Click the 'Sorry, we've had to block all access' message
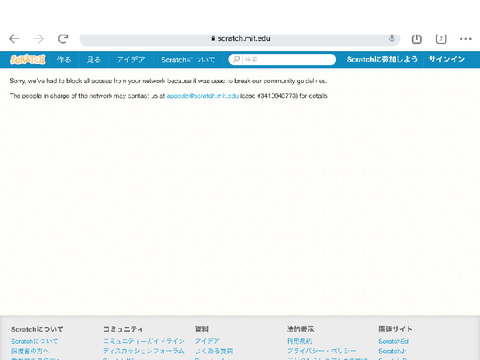Viewport: 480px width, 360px height. pos(169,81)
